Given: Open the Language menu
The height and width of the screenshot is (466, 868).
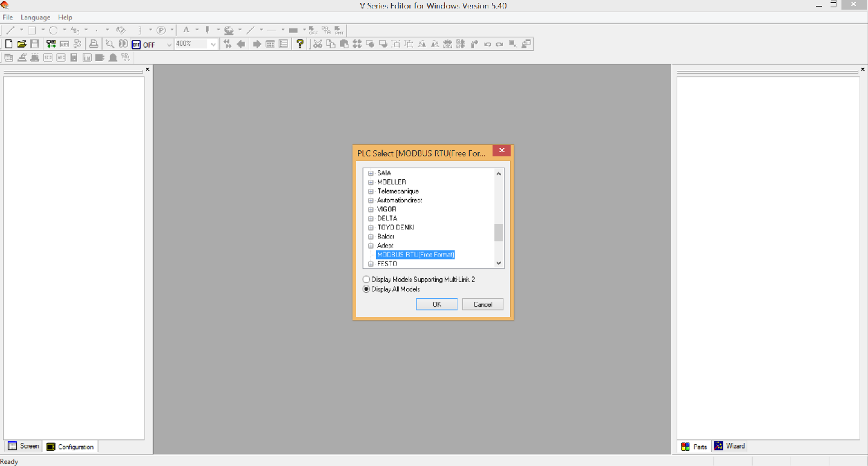Looking at the screenshot, I should click(35, 18).
